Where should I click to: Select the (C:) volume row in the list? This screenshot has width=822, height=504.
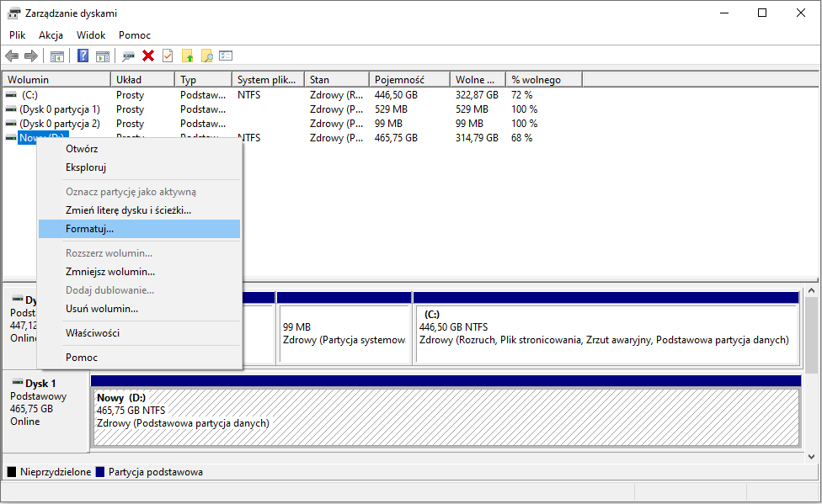(30, 95)
